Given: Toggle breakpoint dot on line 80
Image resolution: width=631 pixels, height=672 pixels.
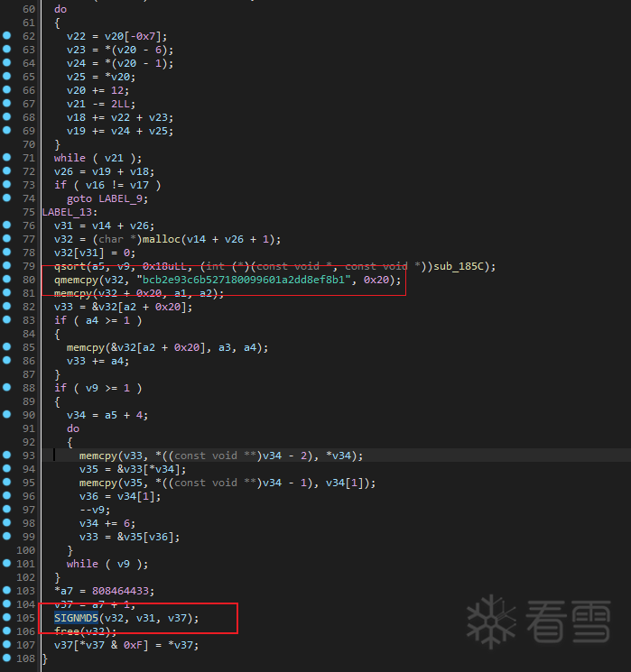Looking at the screenshot, I should click(x=7, y=279).
